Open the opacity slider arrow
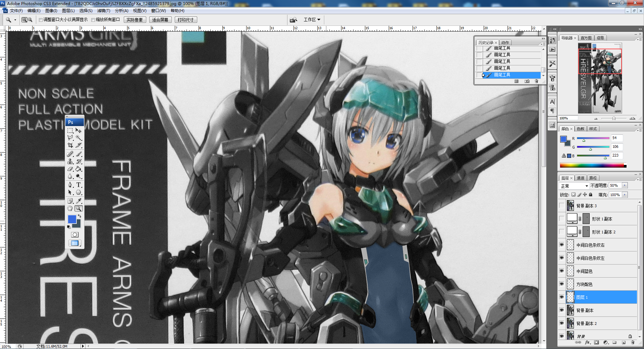644x349 pixels. (x=625, y=185)
